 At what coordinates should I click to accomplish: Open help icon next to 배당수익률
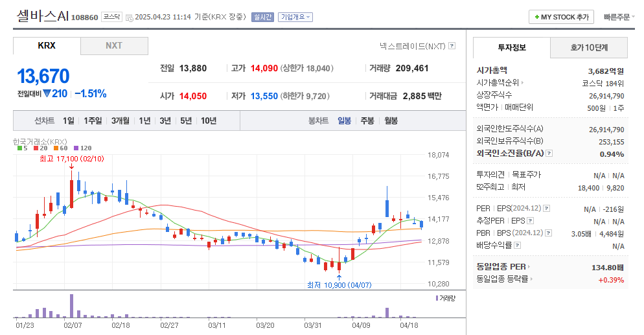[x=518, y=246]
